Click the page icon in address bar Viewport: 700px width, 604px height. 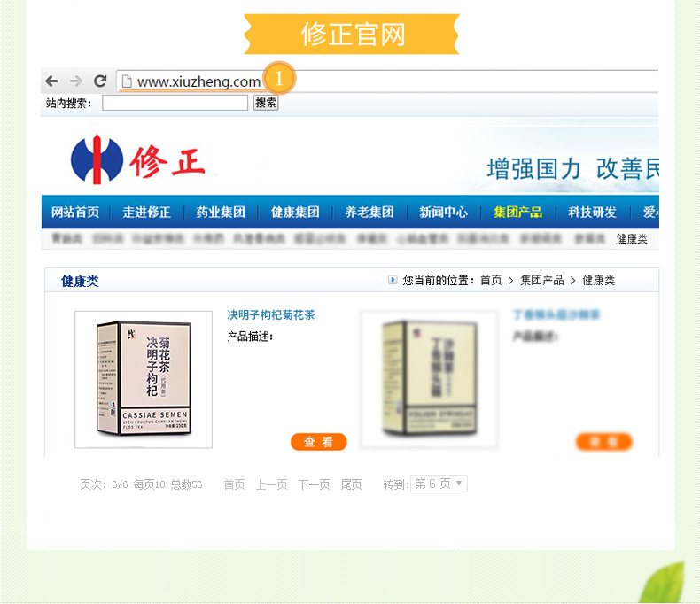click(128, 81)
